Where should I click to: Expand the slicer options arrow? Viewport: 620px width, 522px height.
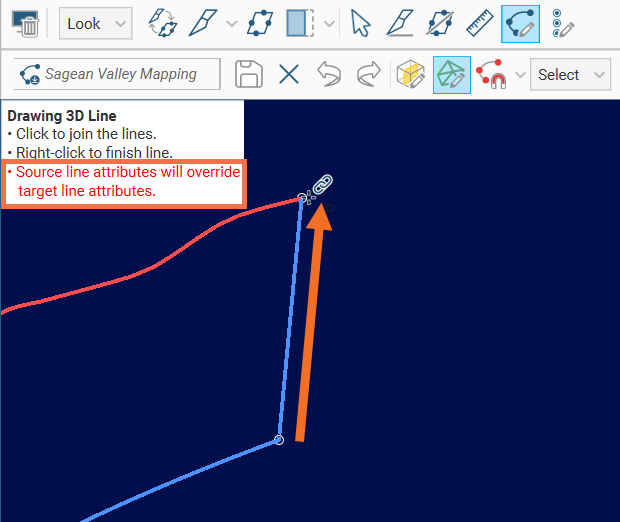pyautogui.click(x=232, y=23)
